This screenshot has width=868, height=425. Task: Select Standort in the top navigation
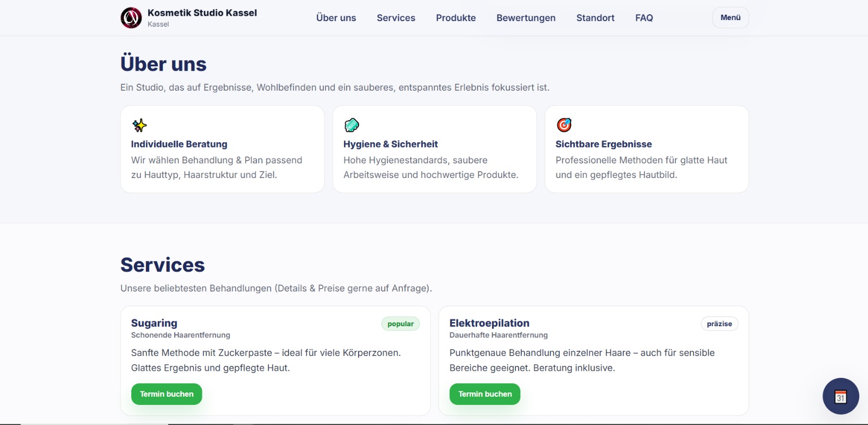(x=595, y=18)
